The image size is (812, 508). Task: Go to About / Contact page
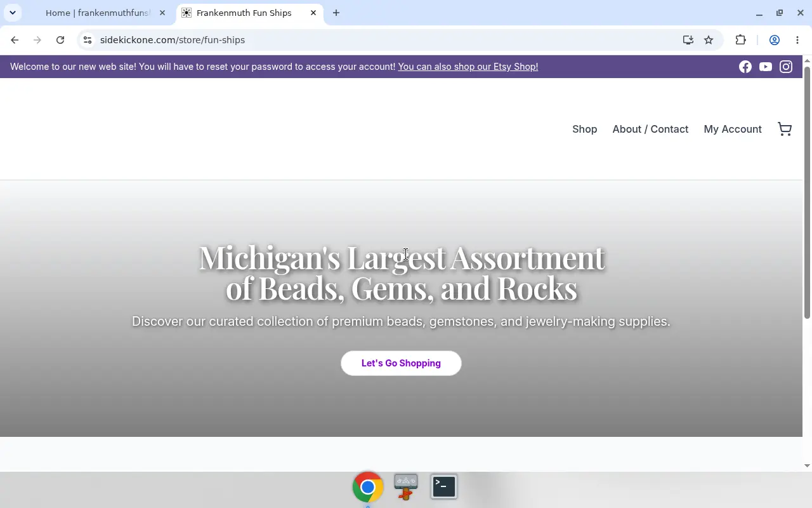click(650, 129)
